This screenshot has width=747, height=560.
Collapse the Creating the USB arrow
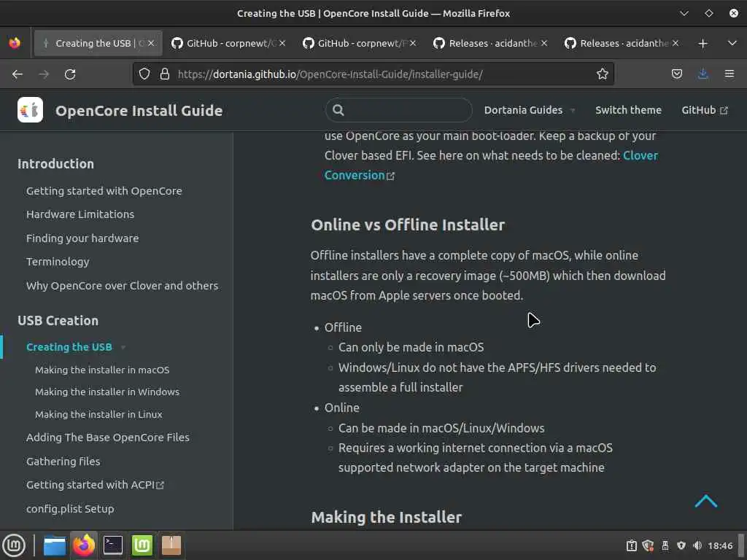click(x=123, y=347)
